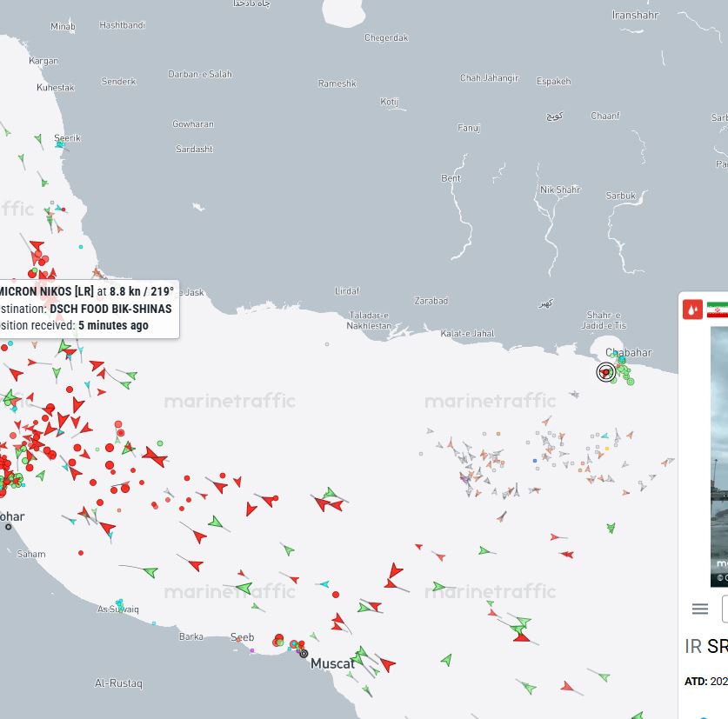The width and height of the screenshot is (728, 719).
Task: Click the Zarabad map label
Action: pyautogui.click(x=431, y=301)
